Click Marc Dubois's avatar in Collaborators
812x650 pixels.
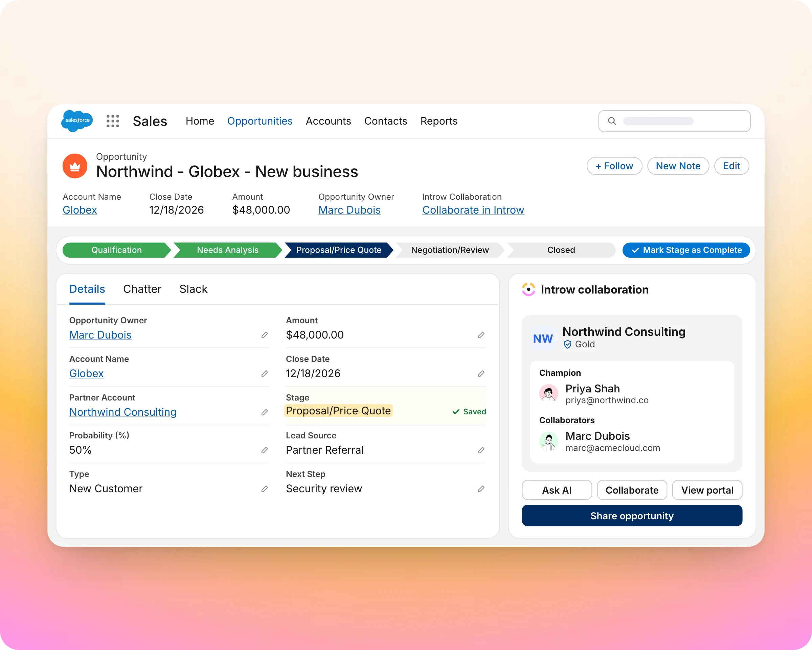[x=548, y=441]
